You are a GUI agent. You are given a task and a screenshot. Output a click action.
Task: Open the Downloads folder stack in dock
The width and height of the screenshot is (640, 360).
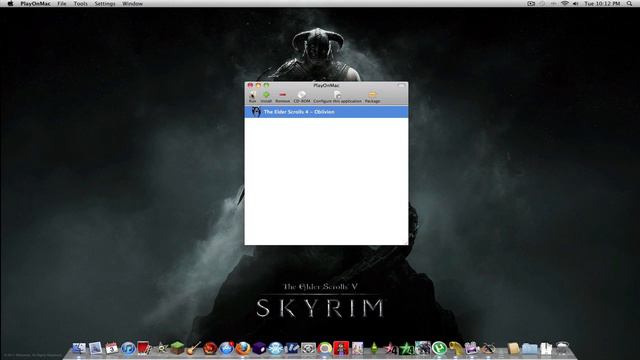click(x=529, y=348)
